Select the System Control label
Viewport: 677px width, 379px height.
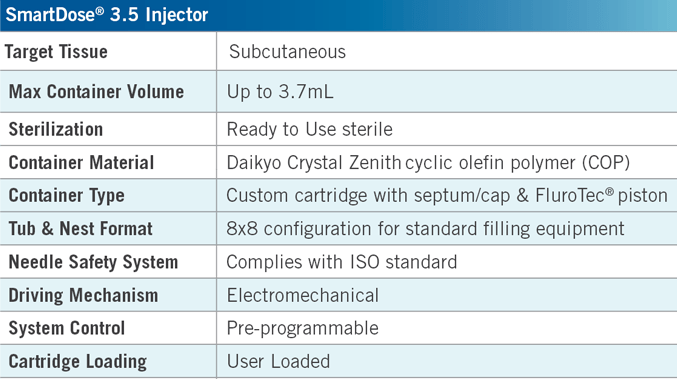(x=66, y=328)
